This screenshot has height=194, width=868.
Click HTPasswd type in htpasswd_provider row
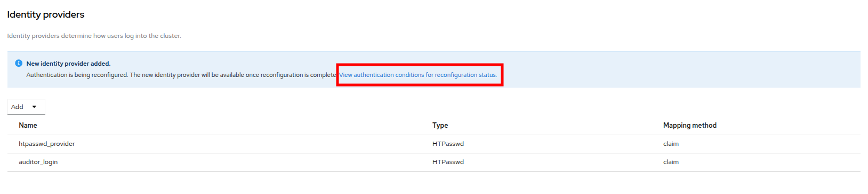pos(448,144)
